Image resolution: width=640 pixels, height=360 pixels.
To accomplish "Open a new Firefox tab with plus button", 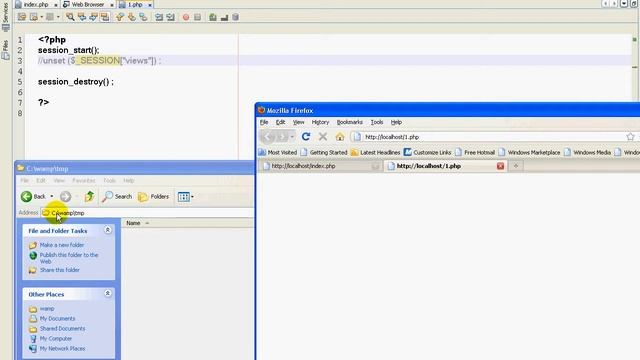I will point(516,166).
